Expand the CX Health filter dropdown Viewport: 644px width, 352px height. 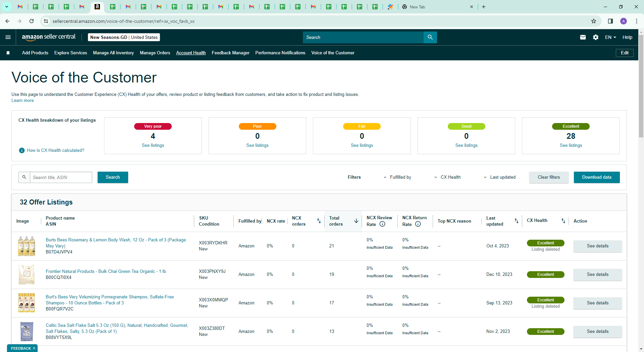coord(447,177)
